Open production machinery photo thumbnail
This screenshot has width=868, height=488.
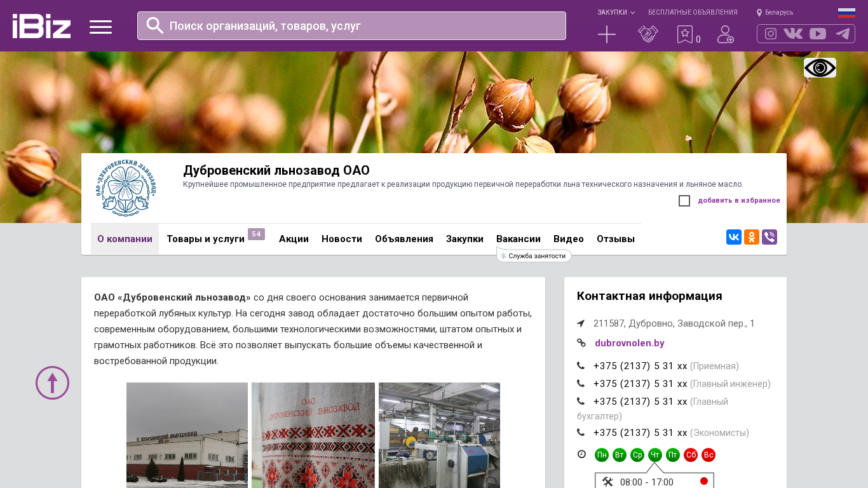click(x=439, y=435)
